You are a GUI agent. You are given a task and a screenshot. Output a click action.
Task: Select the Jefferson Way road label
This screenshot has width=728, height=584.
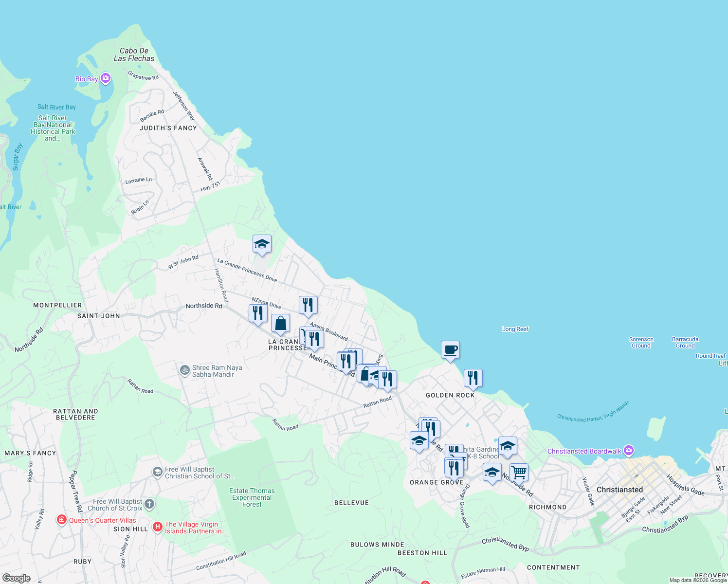pyautogui.click(x=184, y=106)
